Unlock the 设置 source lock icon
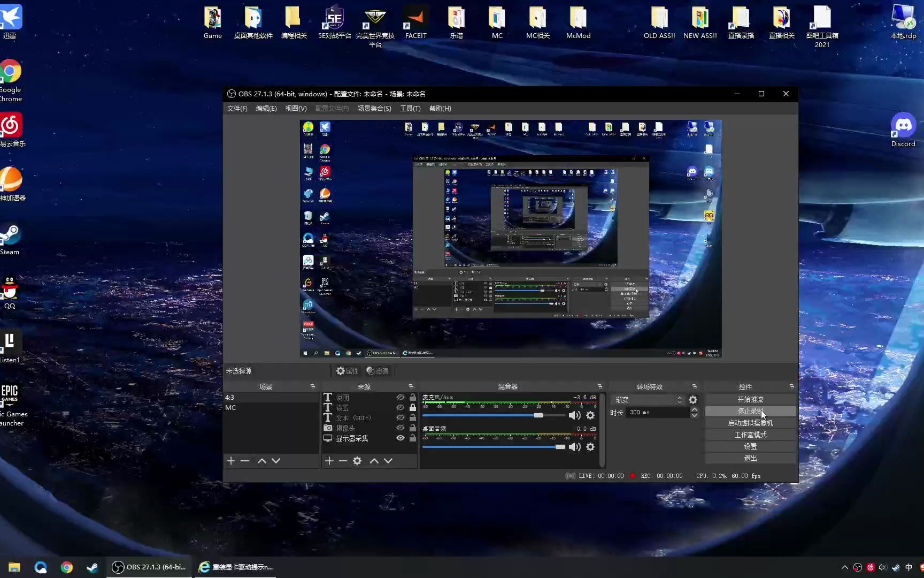 pos(413,408)
